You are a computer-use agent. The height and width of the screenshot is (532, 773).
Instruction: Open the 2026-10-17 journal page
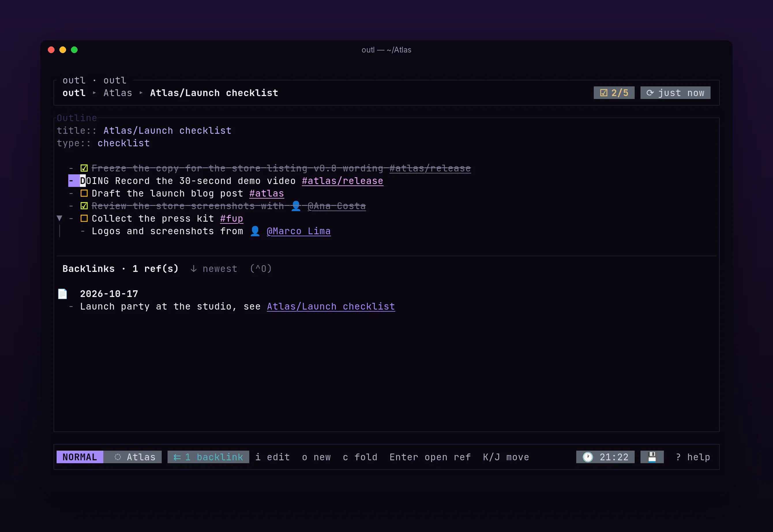(x=109, y=294)
